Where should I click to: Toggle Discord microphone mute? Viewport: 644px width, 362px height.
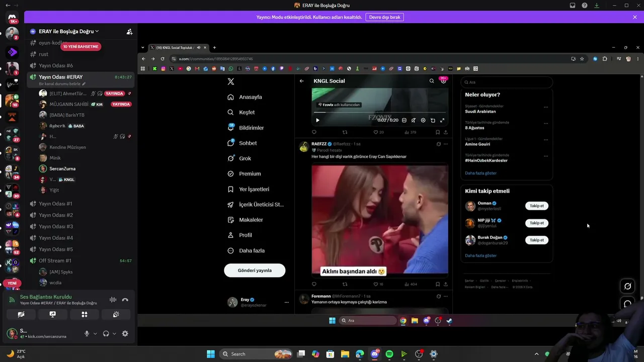pos(87,333)
